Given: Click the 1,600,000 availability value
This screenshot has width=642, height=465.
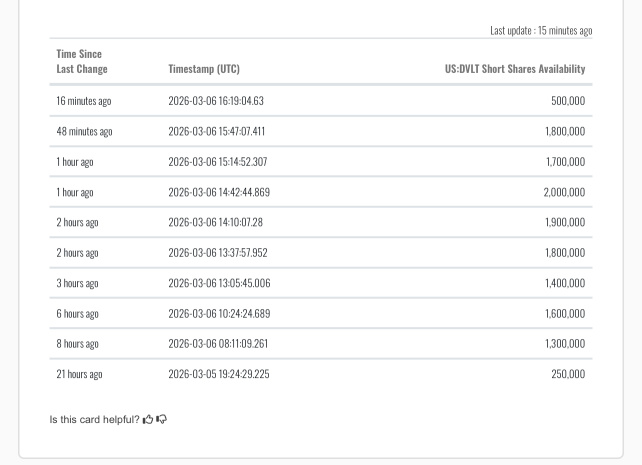Looking at the screenshot, I should [x=565, y=314].
